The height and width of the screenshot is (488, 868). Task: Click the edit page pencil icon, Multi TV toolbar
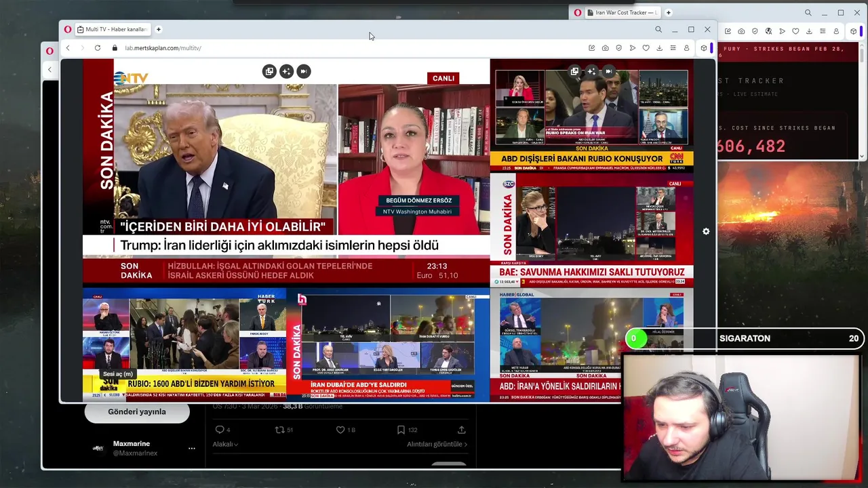pos(592,48)
